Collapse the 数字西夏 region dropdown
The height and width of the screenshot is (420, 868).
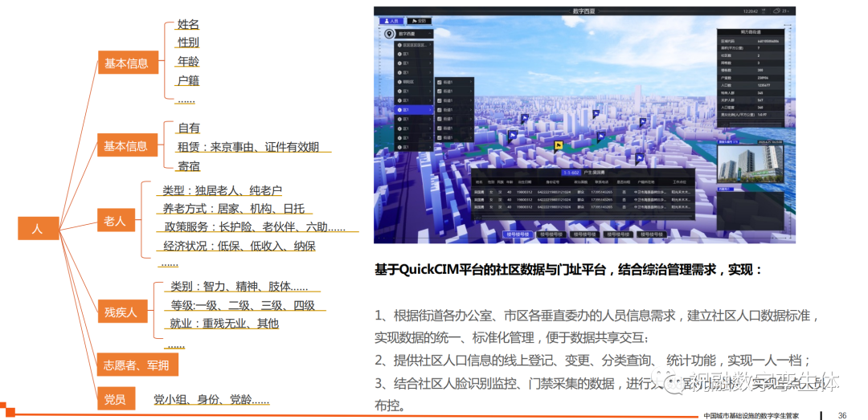click(428, 35)
